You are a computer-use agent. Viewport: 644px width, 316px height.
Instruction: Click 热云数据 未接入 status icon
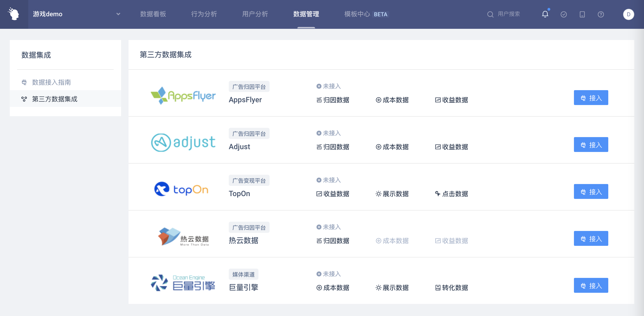coord(319,227)
